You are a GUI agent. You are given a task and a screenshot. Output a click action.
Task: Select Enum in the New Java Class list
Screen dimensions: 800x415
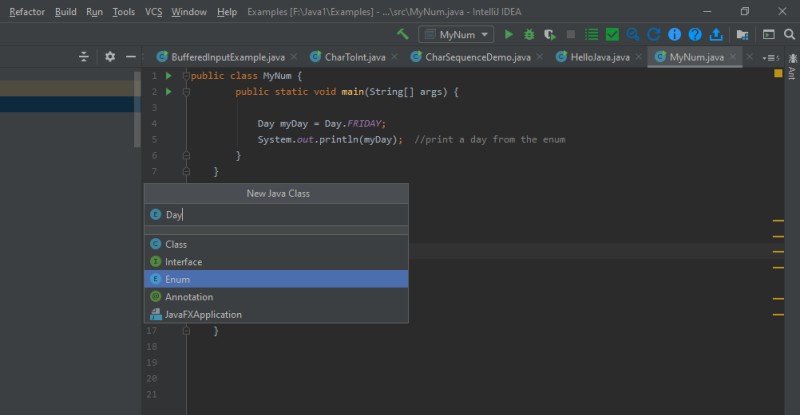click(276, 279)
